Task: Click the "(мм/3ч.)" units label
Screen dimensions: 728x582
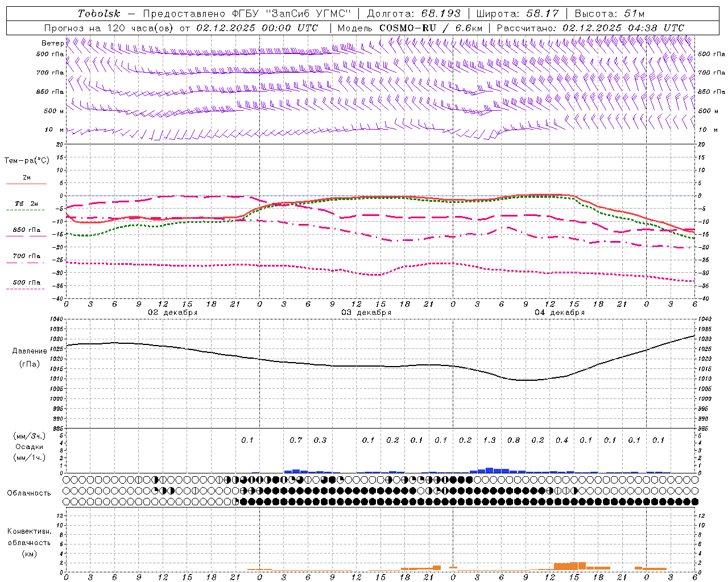Action: [x=30, y=436]
